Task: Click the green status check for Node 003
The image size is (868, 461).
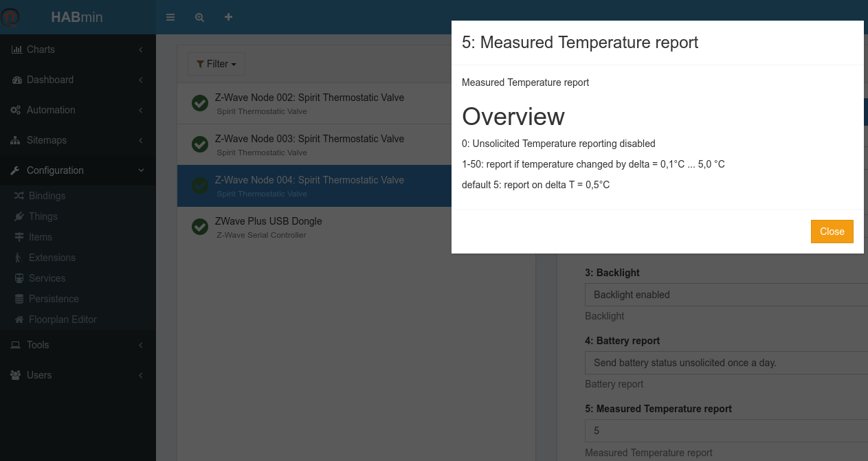Action: 200,144
